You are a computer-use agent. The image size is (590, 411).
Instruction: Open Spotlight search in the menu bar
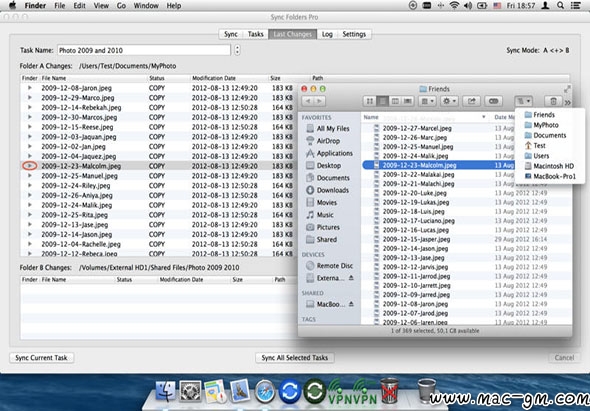[x=560, y=6]
